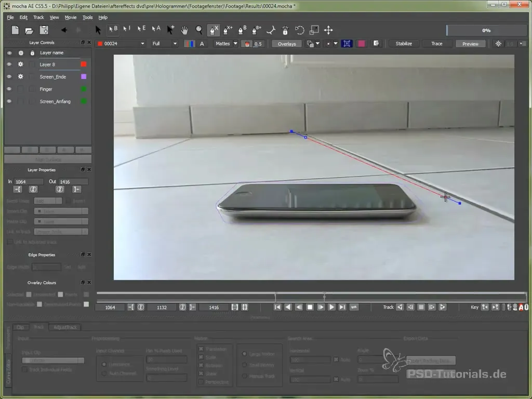532x399 pixels.
Task: Open the Mattes dropdown arrow
Action: pos(235,44)
